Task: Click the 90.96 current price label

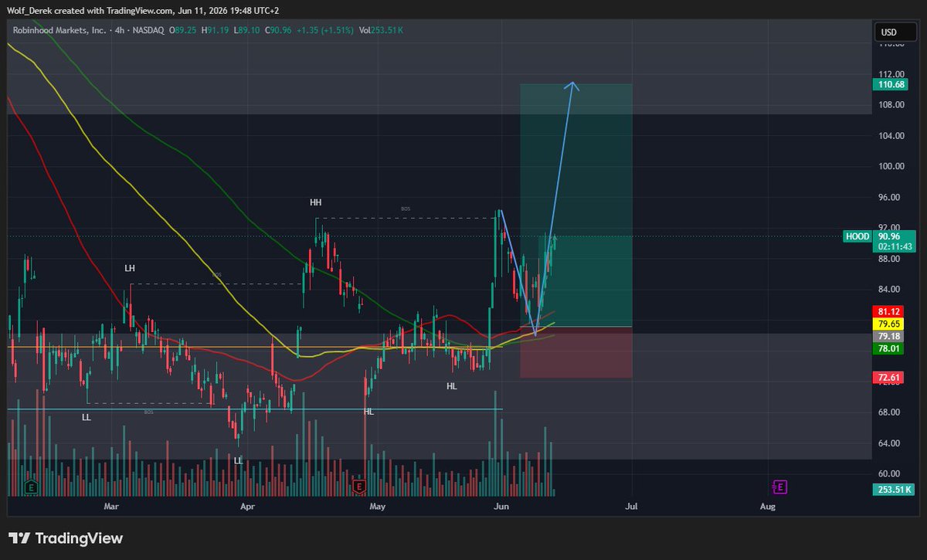Action: (x=889, y=236)
